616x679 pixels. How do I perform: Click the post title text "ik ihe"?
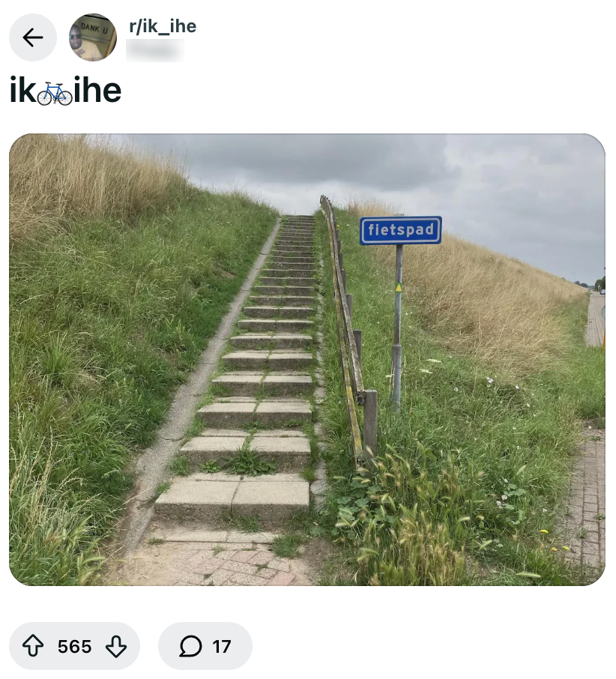(65, 90)
